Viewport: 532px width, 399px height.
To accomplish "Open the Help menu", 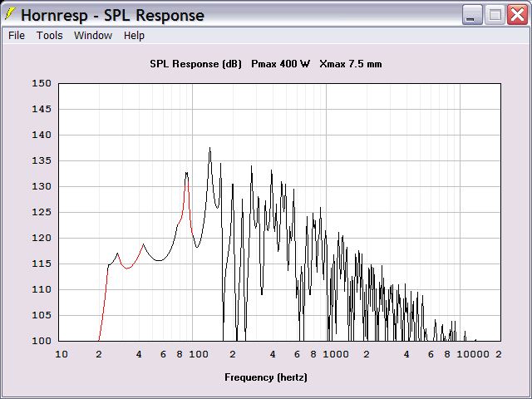I will click(134, 35).
